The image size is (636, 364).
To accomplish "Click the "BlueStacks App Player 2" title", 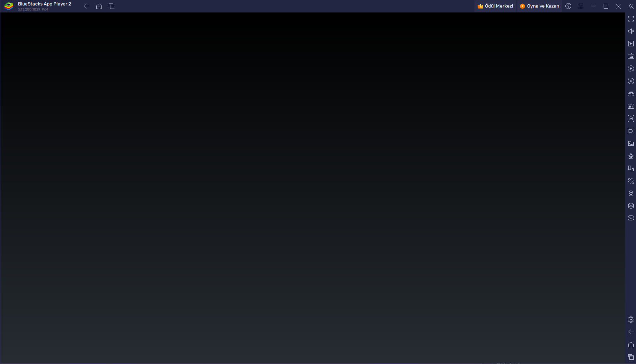I will click(x=44, y=4).
